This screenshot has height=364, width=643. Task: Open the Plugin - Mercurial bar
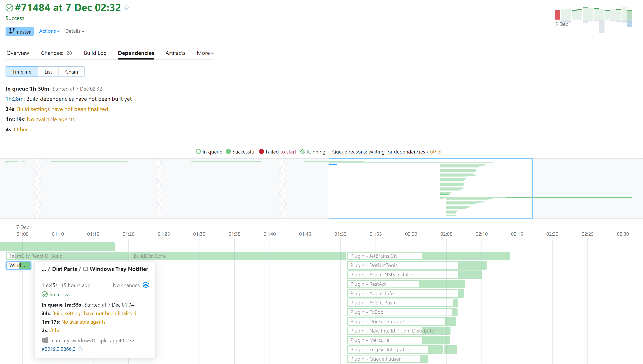[x=398, y=340]
